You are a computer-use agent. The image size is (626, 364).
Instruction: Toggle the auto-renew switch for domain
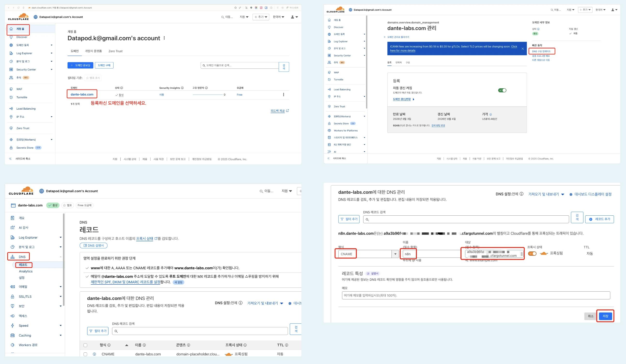pyautogui.click(x=502, y=90)
